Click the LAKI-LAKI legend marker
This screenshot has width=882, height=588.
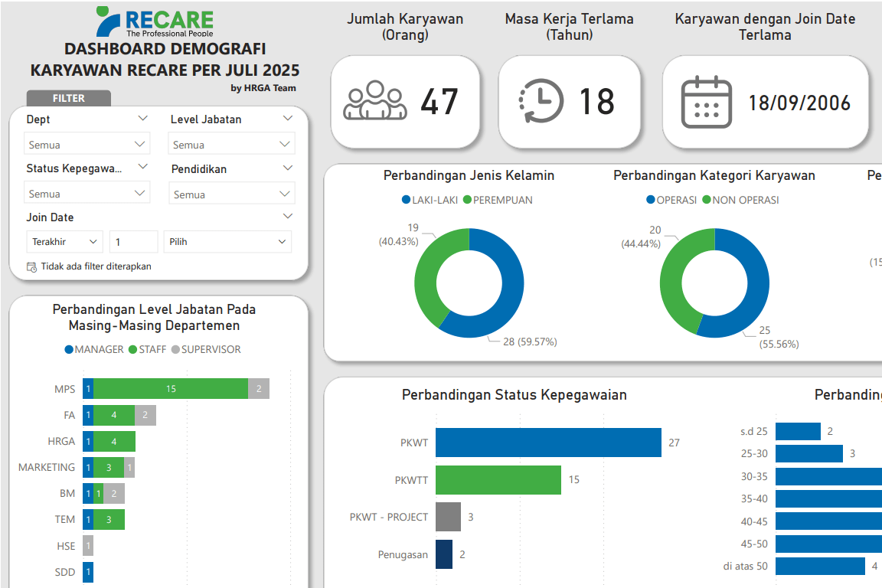pos(406,200)
